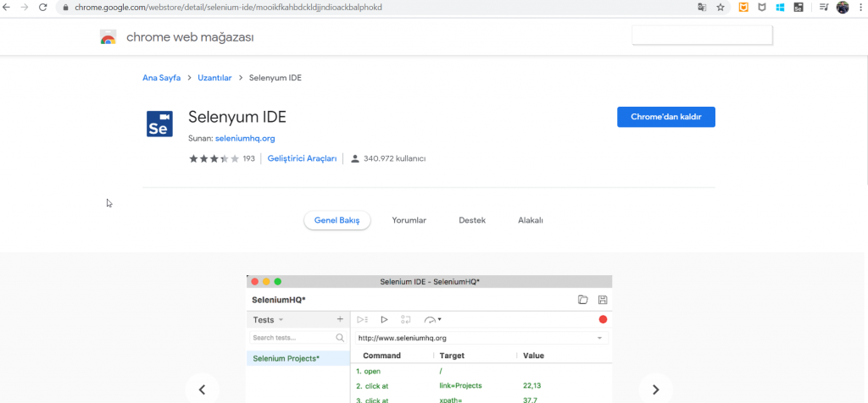Image resolution: width=868 pixels, height=403 pixels.
Task: Open 'Geliştirici Araçları' category link
Action: pos(303,158)
